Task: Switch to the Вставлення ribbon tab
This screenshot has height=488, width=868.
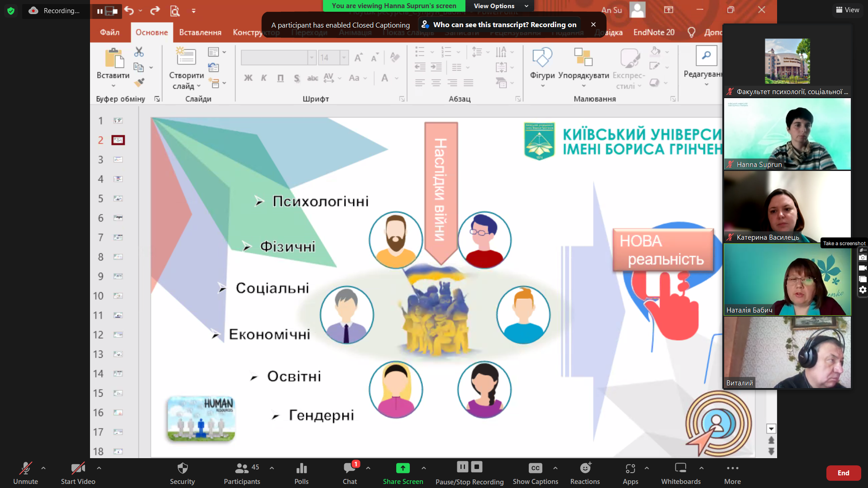Action: coord(200,33)
